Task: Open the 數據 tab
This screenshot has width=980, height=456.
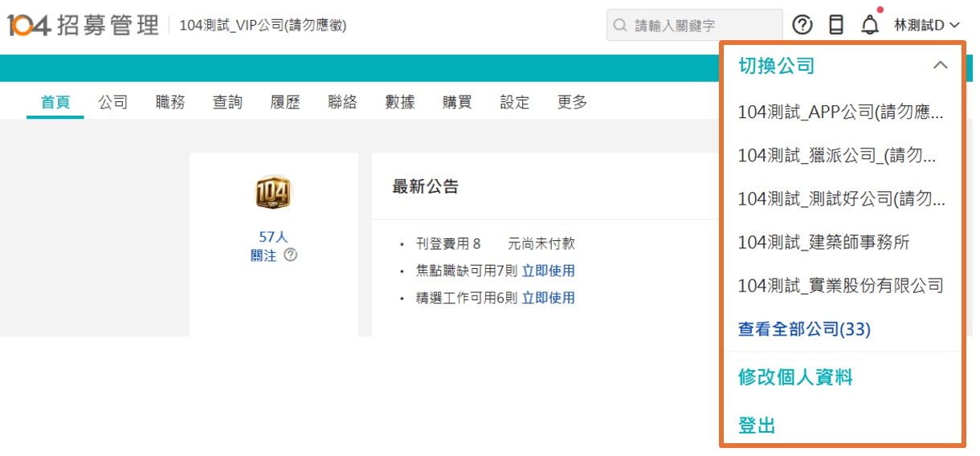Action: click(400, 102)
